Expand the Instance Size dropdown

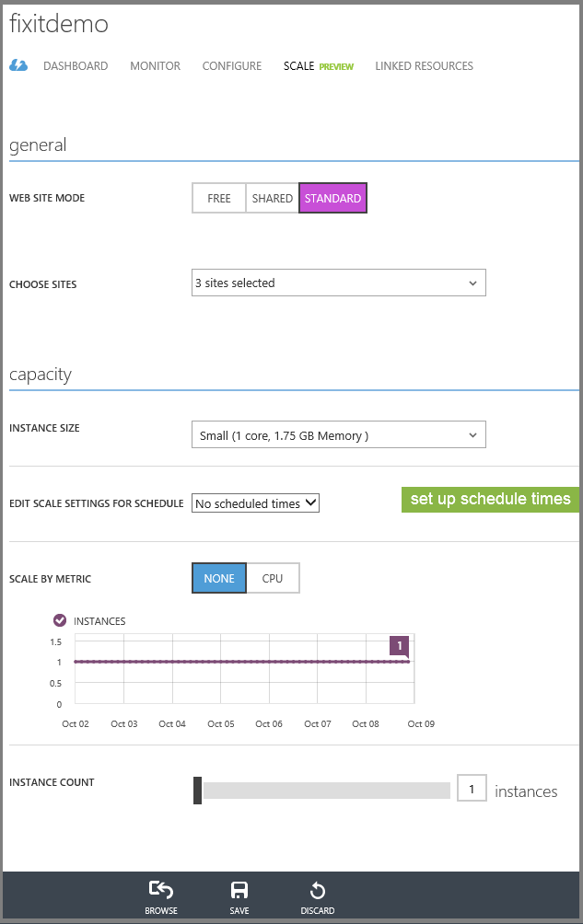pos(338,435)
